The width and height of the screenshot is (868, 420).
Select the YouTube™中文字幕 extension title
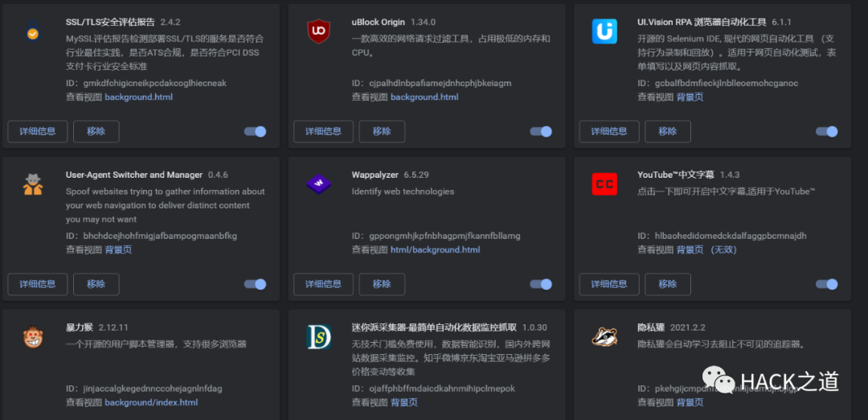click(x=676, y=175)
